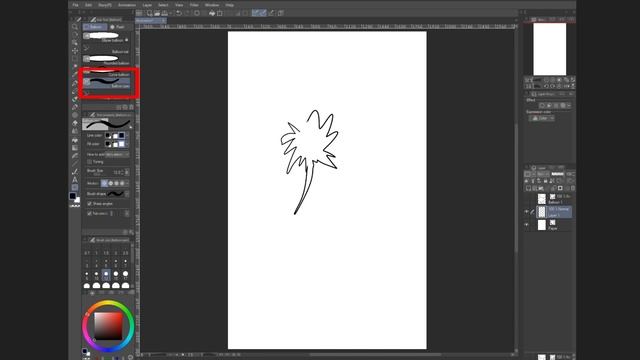Toggle the Toning checkbox
The height and width of the screenshot is (360, 640).
89,162
